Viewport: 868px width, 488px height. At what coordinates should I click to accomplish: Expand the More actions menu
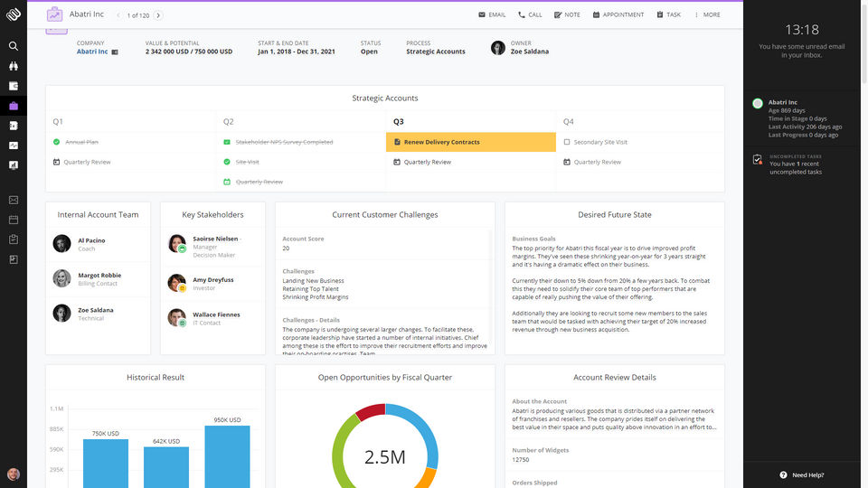(x=707, y=14)
